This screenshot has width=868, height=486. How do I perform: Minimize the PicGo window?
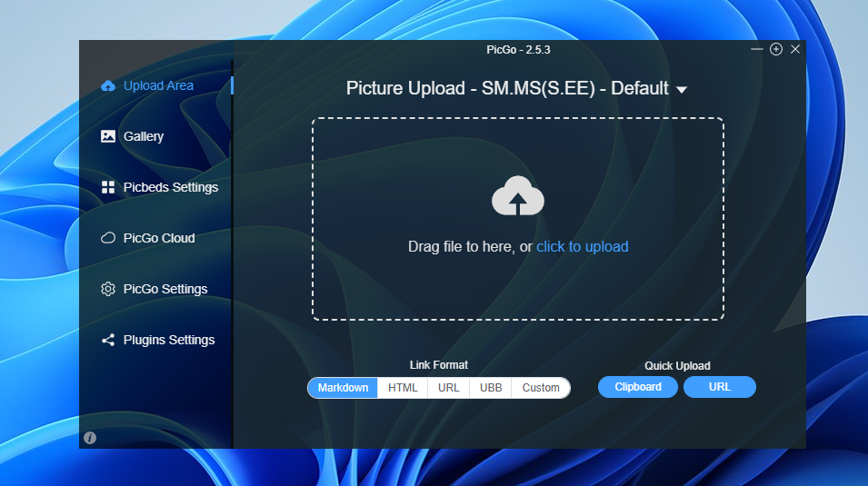coord(757,49)
